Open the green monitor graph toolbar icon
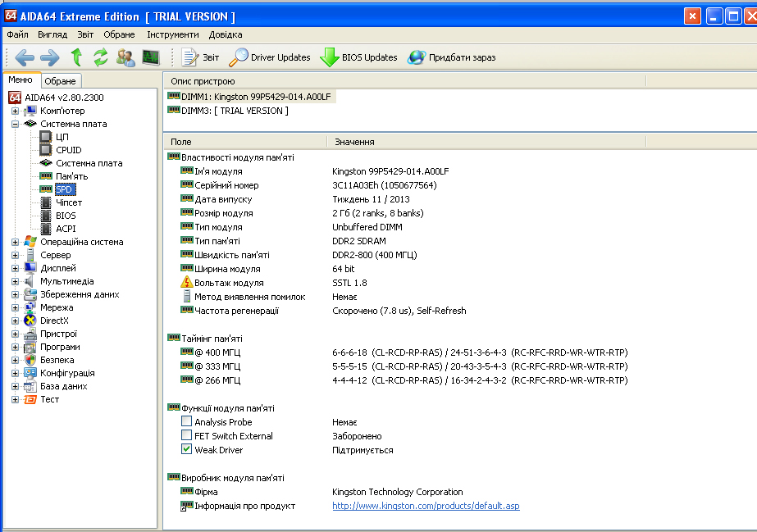Viewport: 757px width, 532px height. coord(151,57)
